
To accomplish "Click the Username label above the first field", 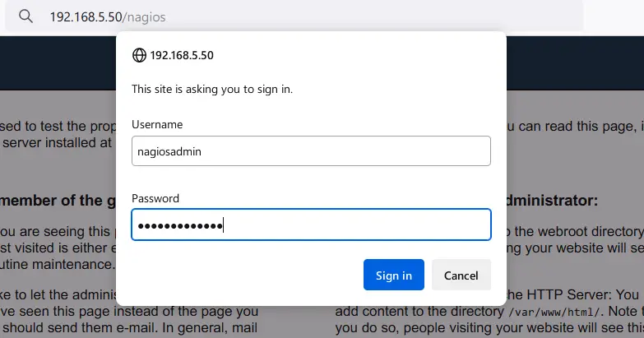I will [x=157, y=124].
